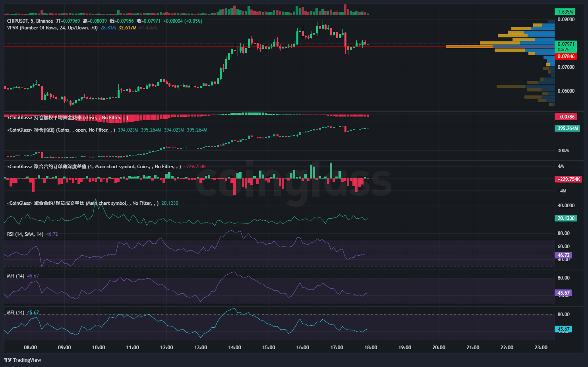Select the CoinGlass 持仓加权平均资金费率 indicator legend

click(68, 118)
